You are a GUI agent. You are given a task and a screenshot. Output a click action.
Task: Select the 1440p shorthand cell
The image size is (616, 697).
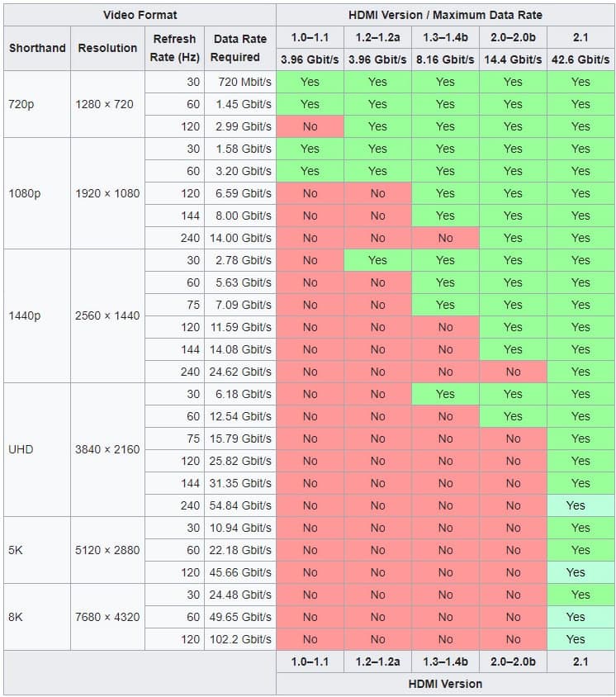37,316
